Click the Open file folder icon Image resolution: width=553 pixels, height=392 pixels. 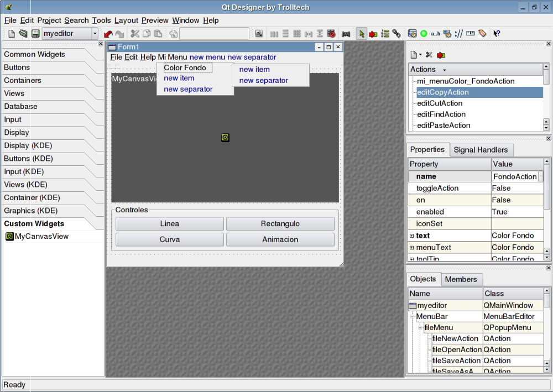(23, 34)
